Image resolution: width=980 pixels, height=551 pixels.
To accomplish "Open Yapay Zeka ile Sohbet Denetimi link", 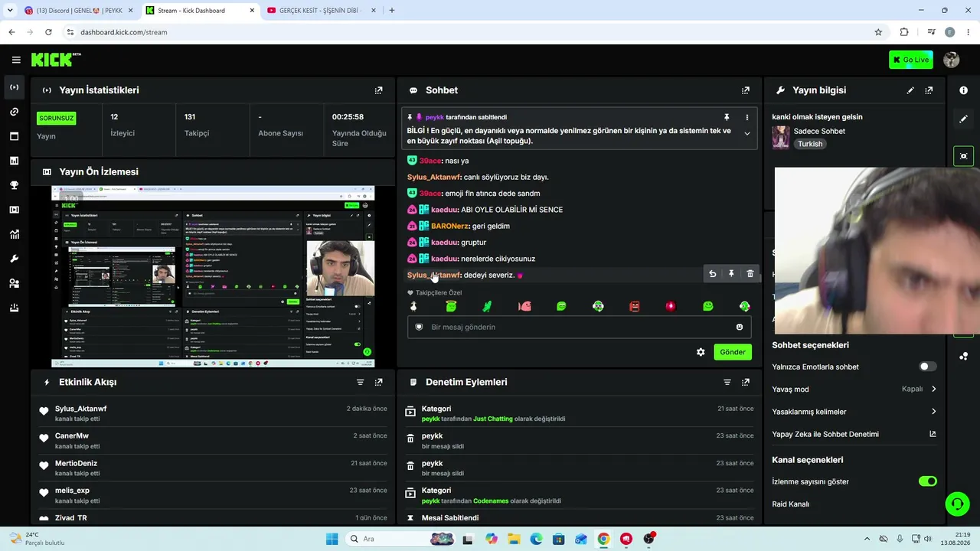I will (x=854, y=434).
